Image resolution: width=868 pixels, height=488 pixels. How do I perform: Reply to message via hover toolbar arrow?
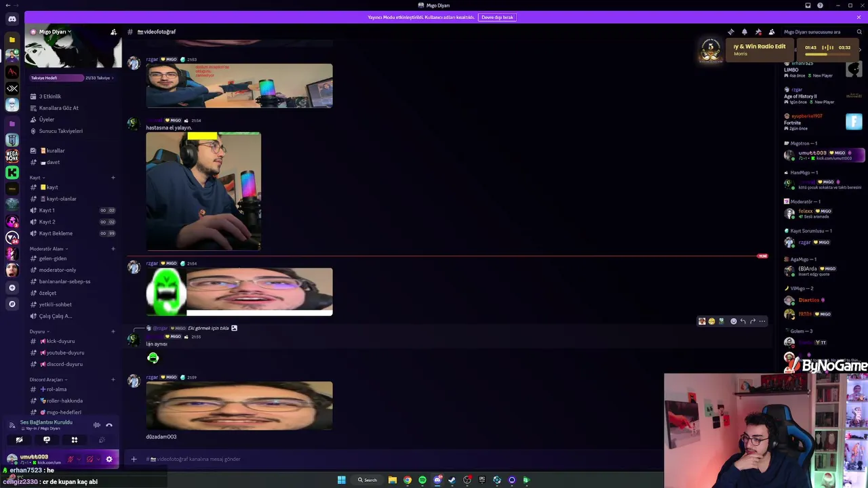743,321
